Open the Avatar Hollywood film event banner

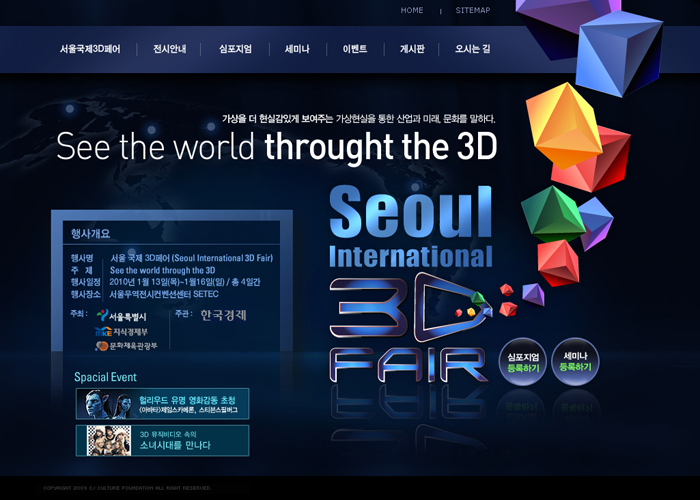[162, 404]
